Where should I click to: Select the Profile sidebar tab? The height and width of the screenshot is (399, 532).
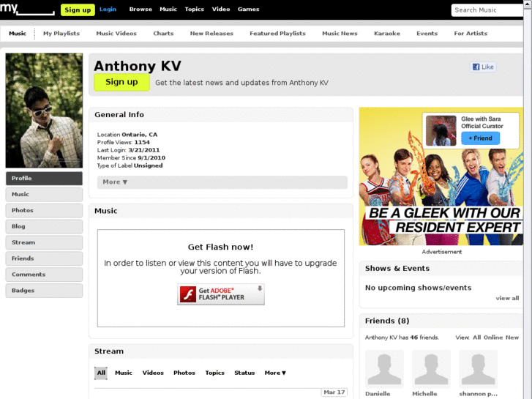coord(44,179)
